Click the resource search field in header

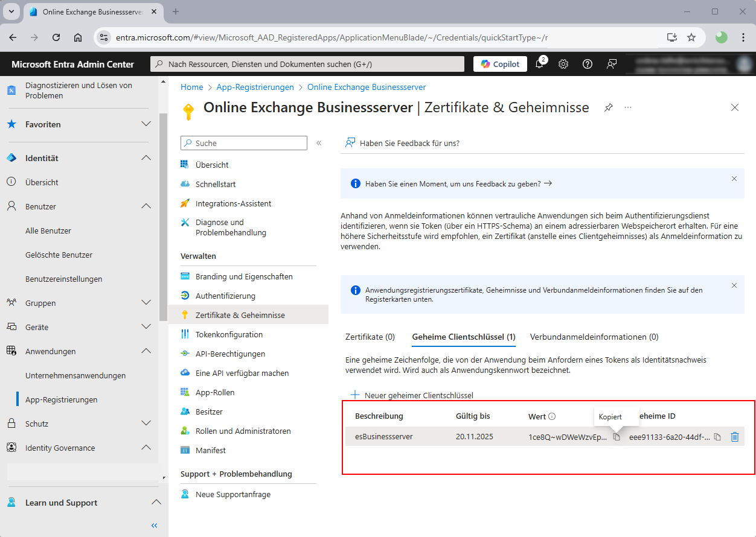(x=308, y=64)
